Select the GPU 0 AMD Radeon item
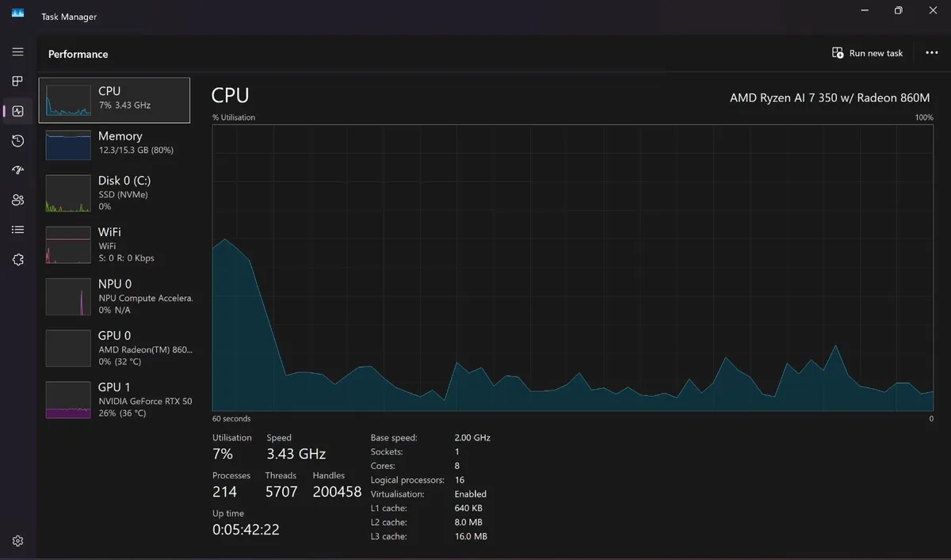The image size is (951, 560). coord(114,348)
